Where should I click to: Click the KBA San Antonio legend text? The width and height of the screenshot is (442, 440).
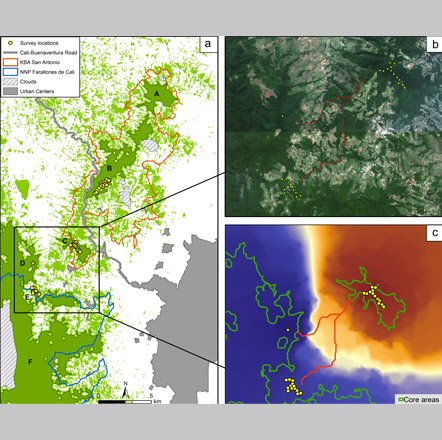click(40, 62)
